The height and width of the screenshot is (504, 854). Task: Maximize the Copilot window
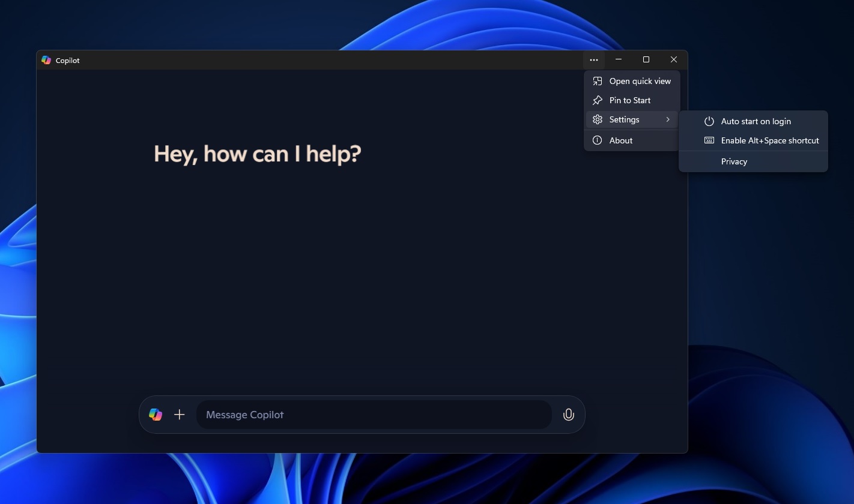pos(646,59)
